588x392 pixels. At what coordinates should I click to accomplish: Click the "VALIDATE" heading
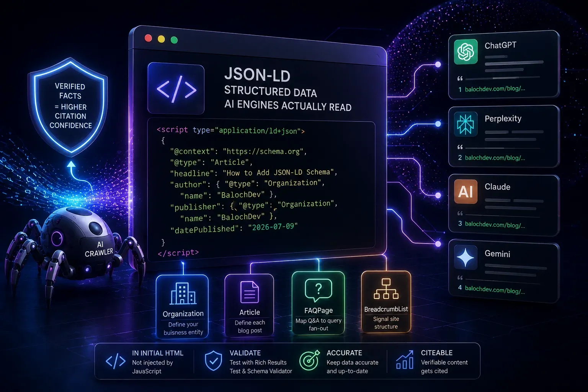tap(245, 353)
